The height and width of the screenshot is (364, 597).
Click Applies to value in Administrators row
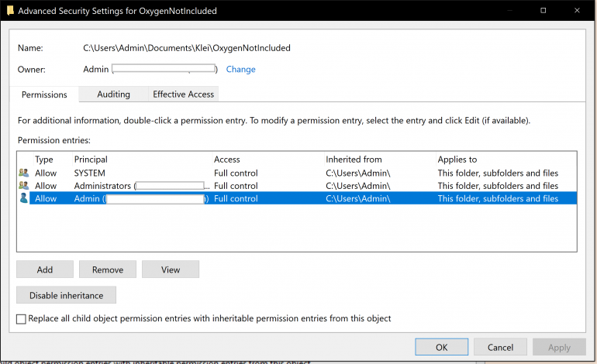click(498, 186)
